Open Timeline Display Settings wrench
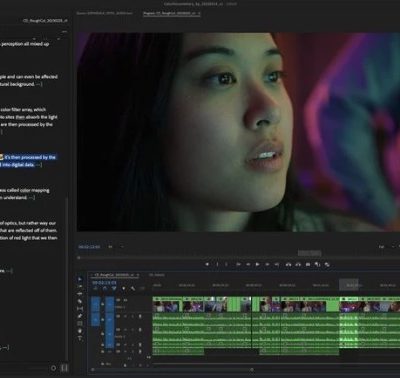Screen dimensions: 400x378 (133, 288)
